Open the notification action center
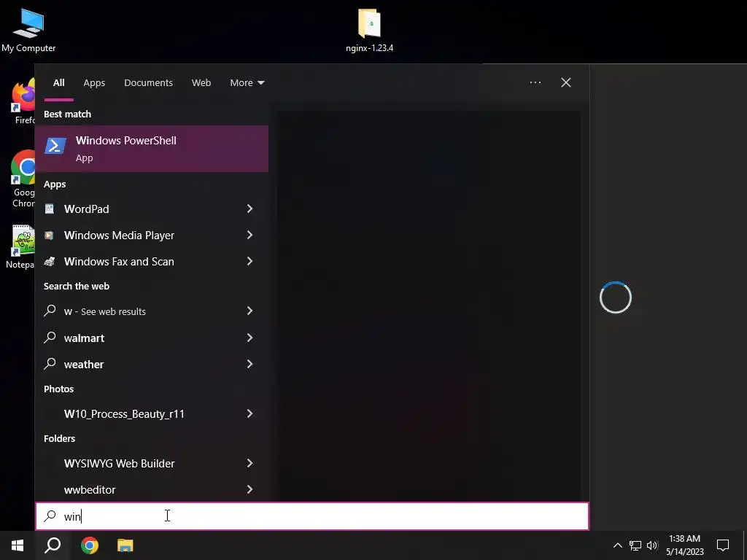Image resolution: width=747 pixels, height=560 pixels. pyautogui.click(x=723, y=545)
